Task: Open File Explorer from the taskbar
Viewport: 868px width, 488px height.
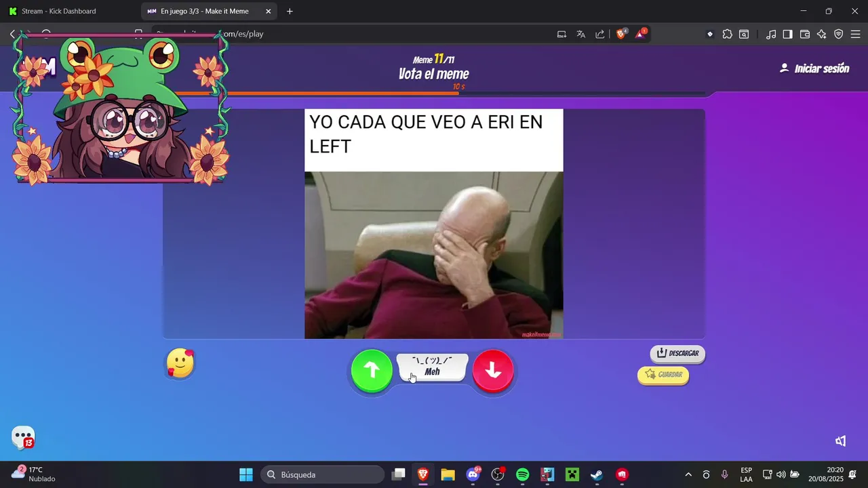Action: pos(448,474)
